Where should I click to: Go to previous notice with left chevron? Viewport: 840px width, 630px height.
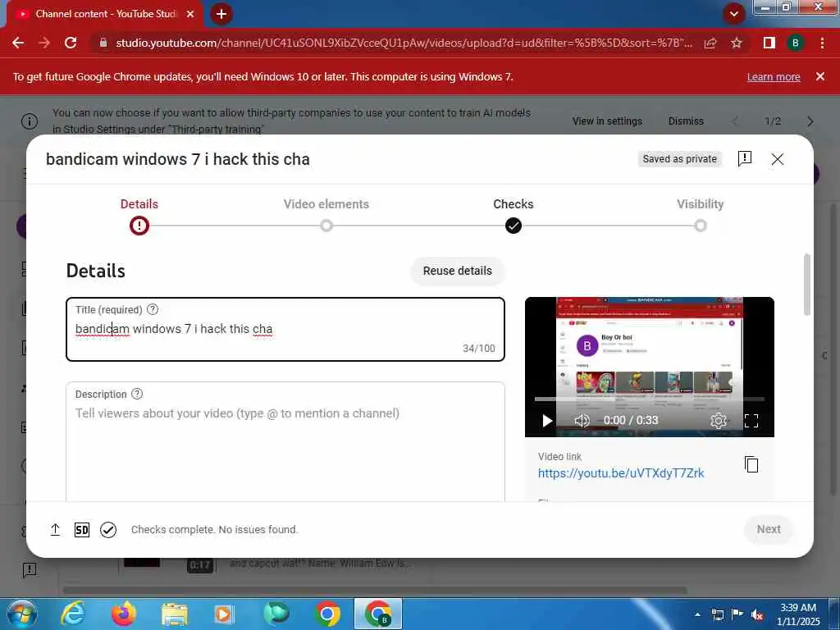tap(736, 121)
